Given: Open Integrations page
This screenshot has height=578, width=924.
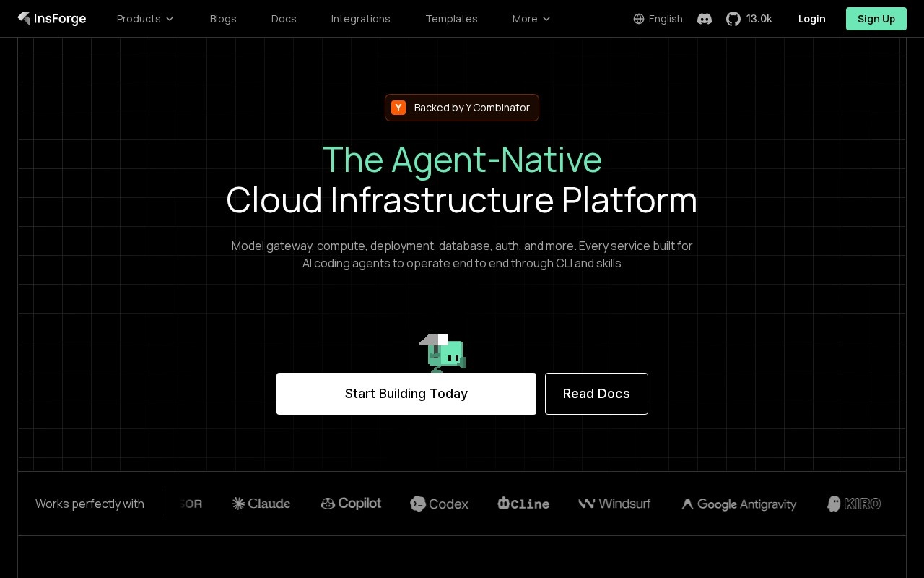Looking at the screenshot, I should (361, 19).
